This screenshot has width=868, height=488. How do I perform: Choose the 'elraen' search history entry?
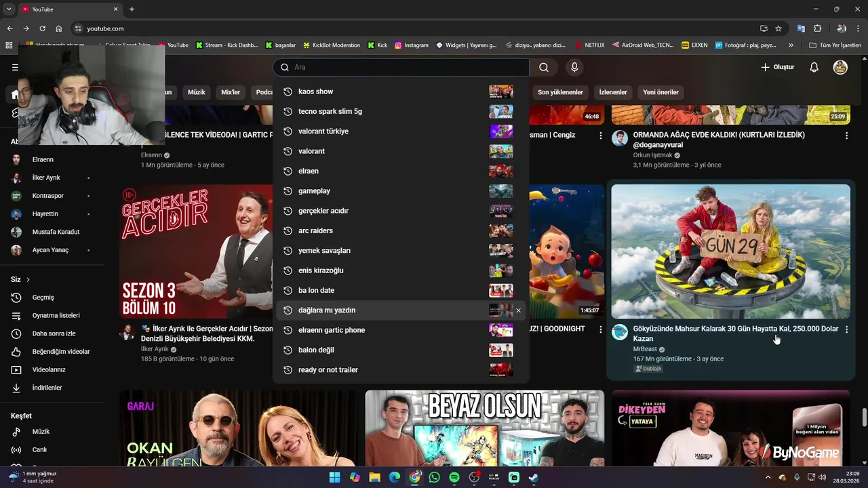[x=401, y=171]
